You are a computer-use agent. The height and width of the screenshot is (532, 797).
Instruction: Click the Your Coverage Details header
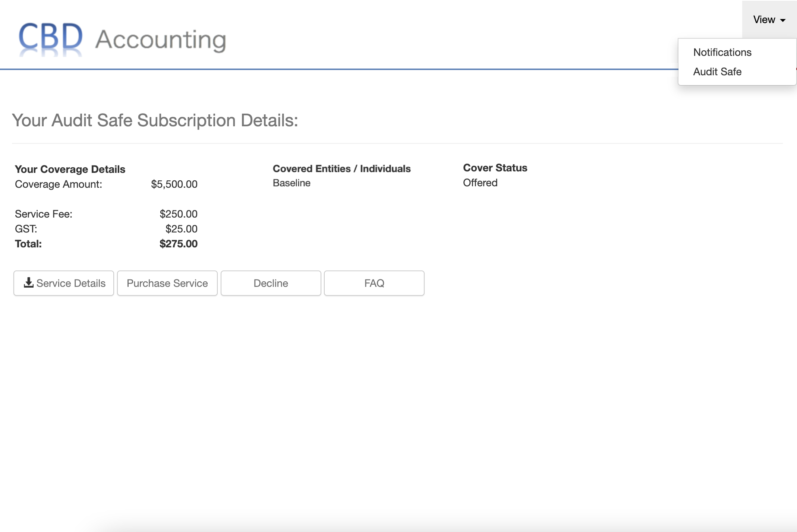[70, 169]
